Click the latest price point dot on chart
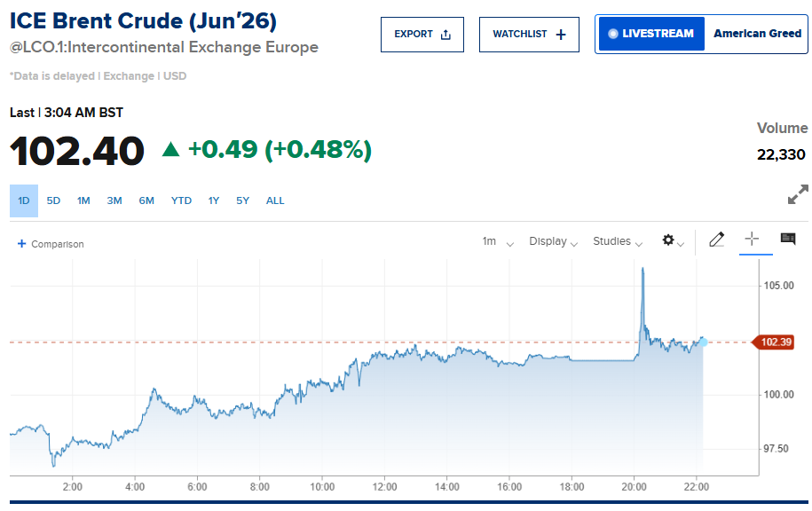This screenshot has height=511, width=812. [703, 341]
